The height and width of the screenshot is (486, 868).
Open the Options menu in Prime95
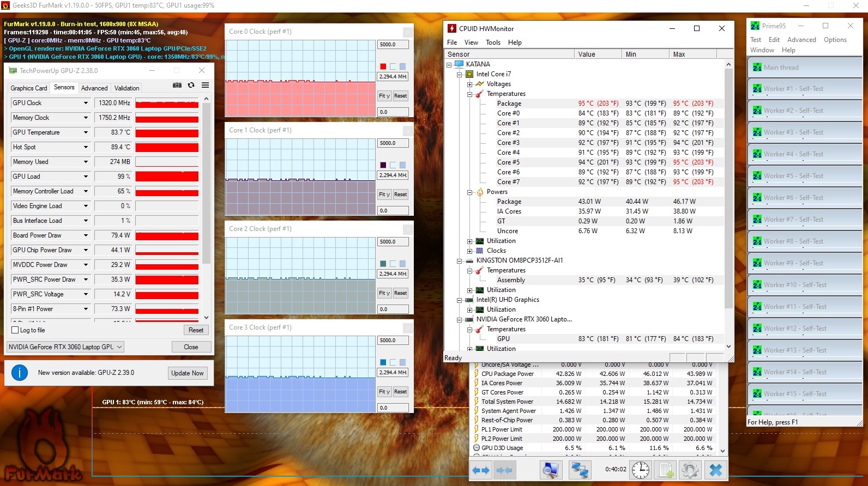click(835, 40)
